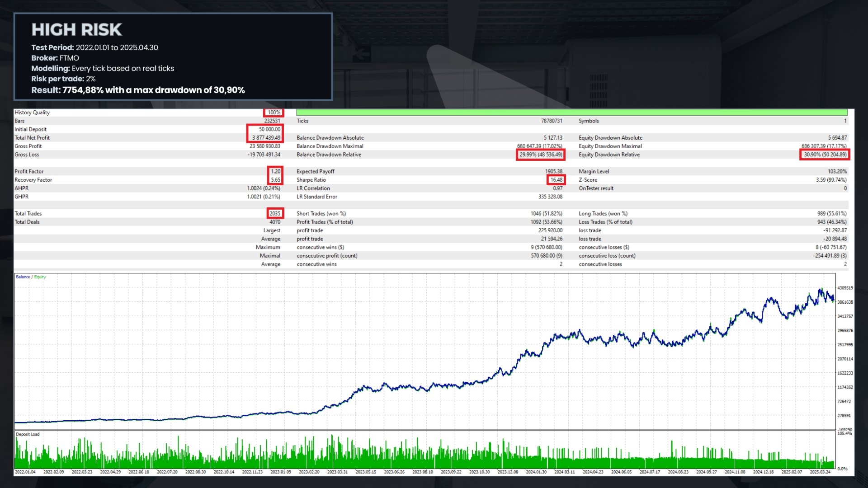
Task: Click the HIGH RISK heading
Action: click(76, 30)
